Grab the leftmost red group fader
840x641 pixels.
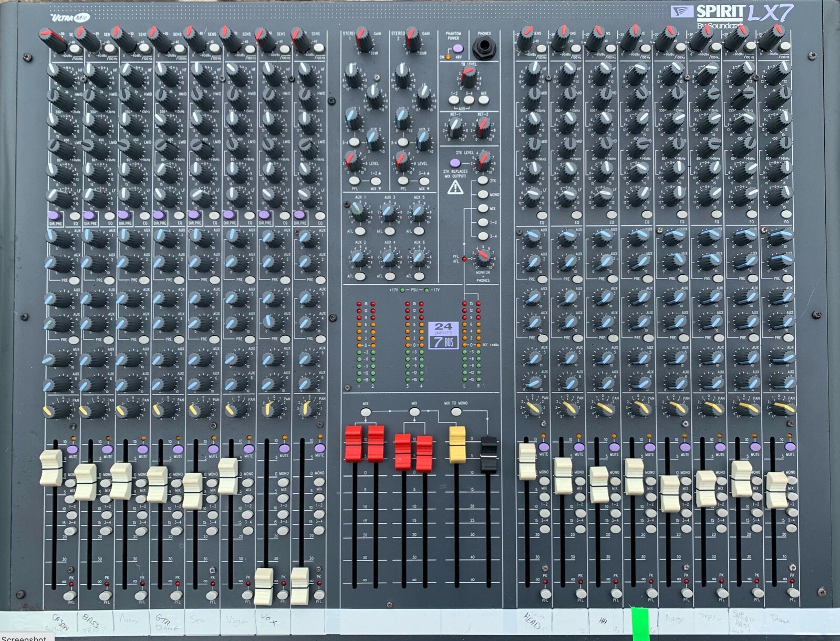pos(354,444)
